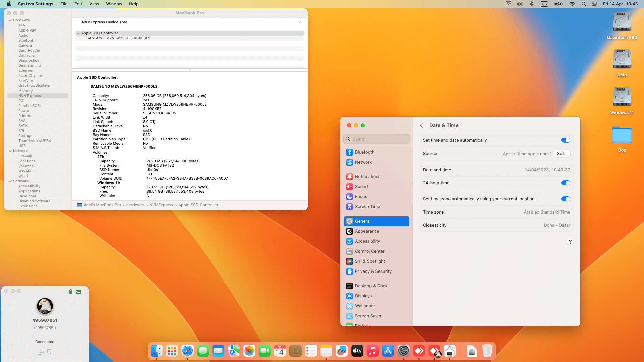644x362 pixels.
Task: Click the Set... button for time source
Action: point(562,154)
